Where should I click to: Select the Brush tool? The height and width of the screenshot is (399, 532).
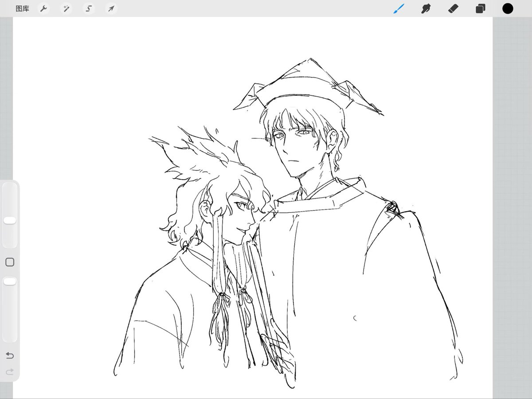[x=399, y=8]
